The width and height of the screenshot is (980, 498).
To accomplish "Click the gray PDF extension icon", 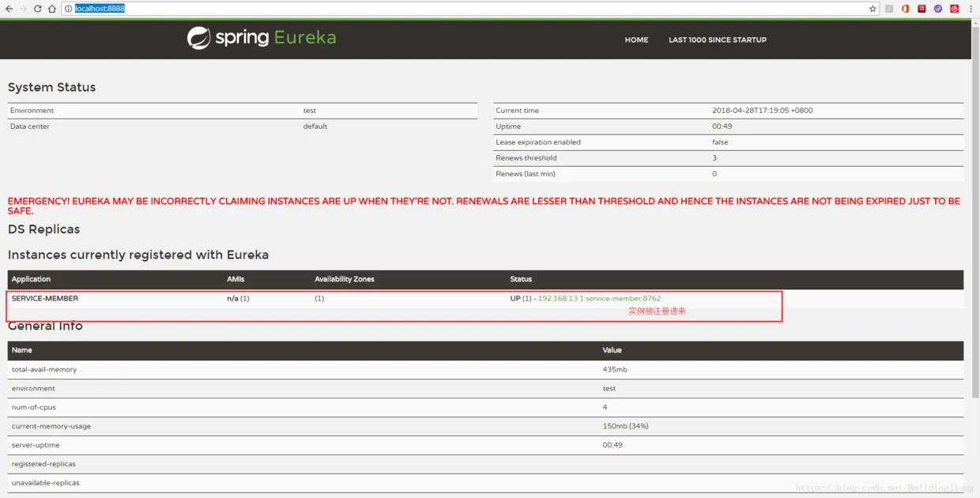I will click(x=889, y=9).
